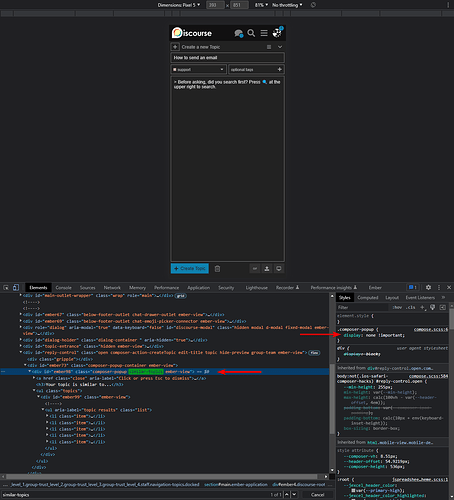The width and height of the screenshot is (454, 500).
Task: Click the styles Filter input
Action: click(x=362, y=307)
